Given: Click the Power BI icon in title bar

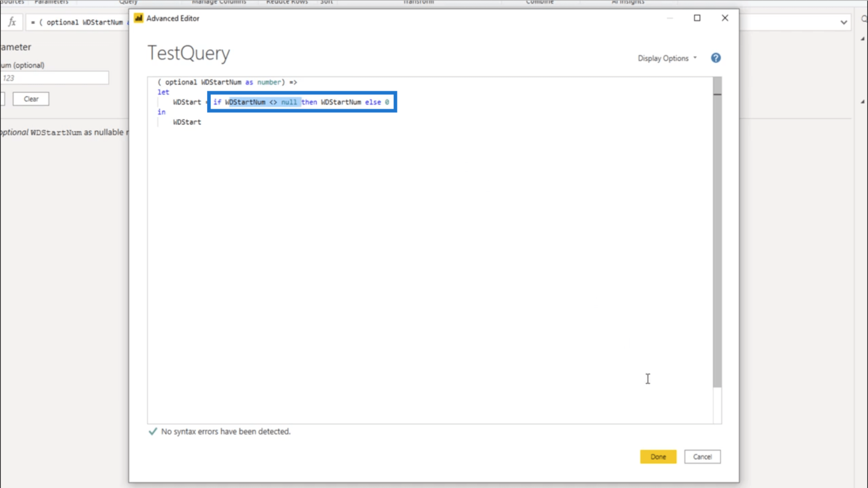Looking at the screenshot, I should coord(138,18).
